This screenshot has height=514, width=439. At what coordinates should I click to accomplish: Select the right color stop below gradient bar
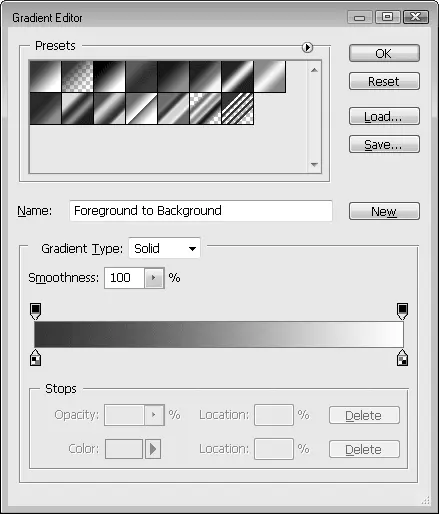tap(402, 358)
